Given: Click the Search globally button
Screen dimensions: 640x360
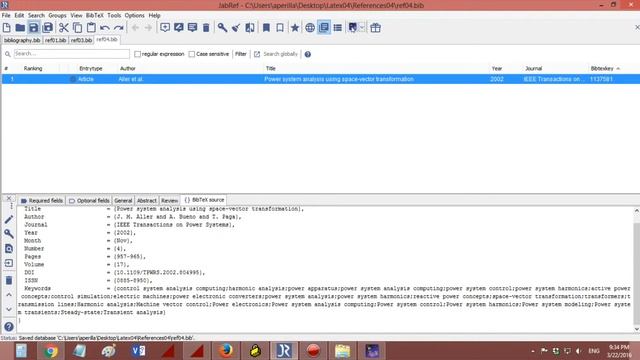Looking at the screenshot, I should pos(276,54).
